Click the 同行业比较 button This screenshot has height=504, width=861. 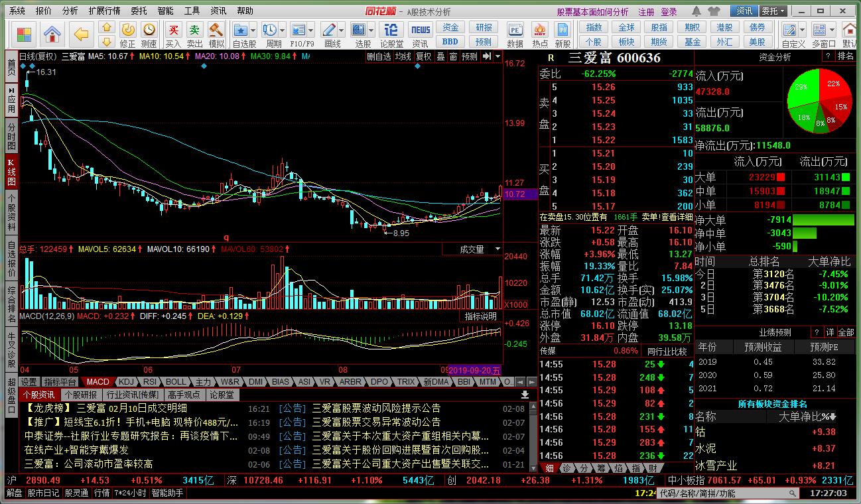[x=667, y=351]
